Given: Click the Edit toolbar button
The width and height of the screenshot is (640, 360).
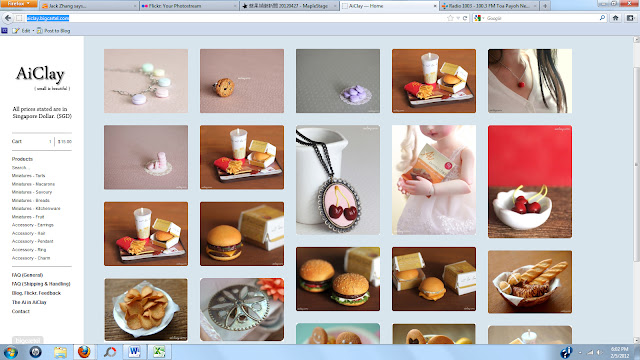Looking at the screenshot, I should pyautogui.click(x=22, y=31).
